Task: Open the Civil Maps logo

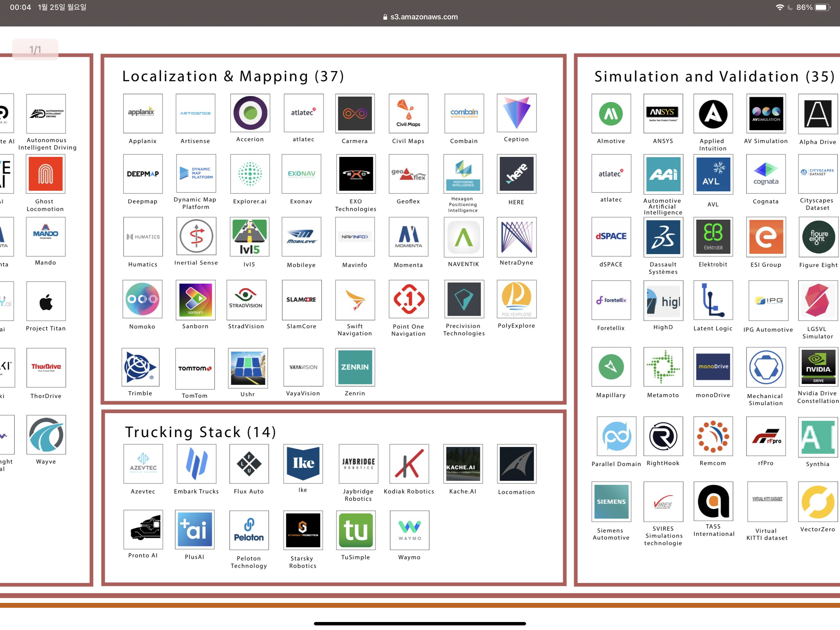Action: 408,113
